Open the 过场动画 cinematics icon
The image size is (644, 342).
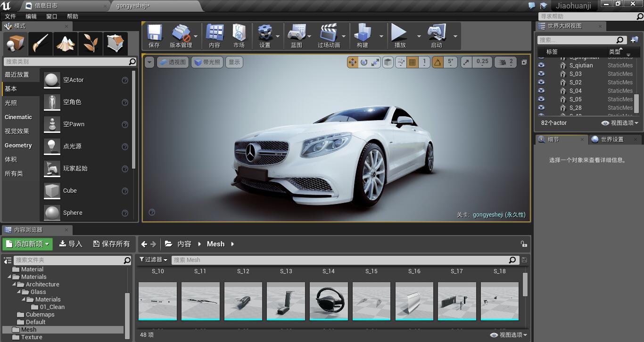329,36
